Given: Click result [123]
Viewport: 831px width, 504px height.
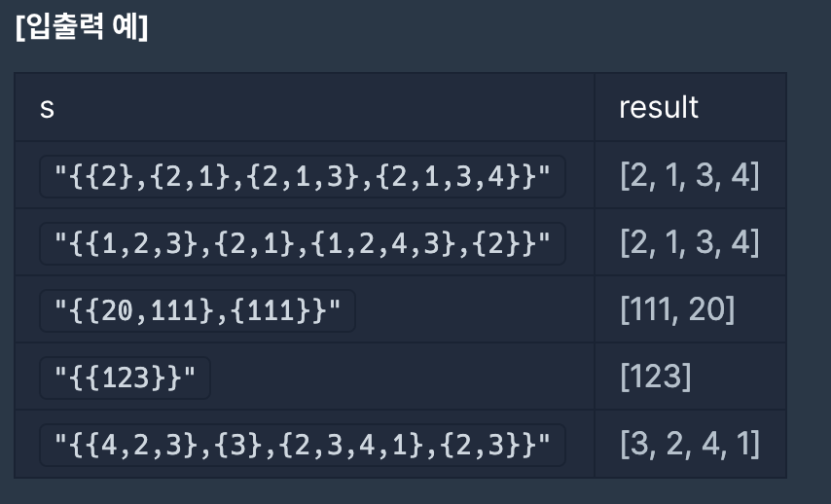Looking at the screenshot, I should [656, 377].
